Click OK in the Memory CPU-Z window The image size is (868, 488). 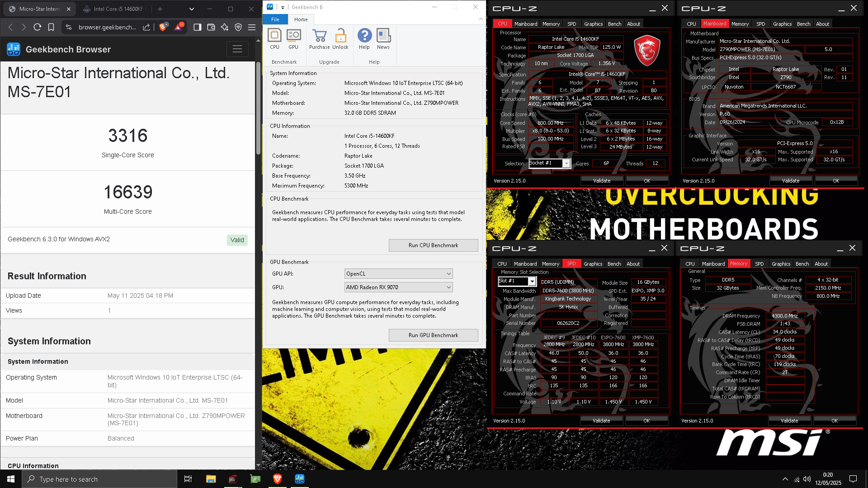[834, 421]
